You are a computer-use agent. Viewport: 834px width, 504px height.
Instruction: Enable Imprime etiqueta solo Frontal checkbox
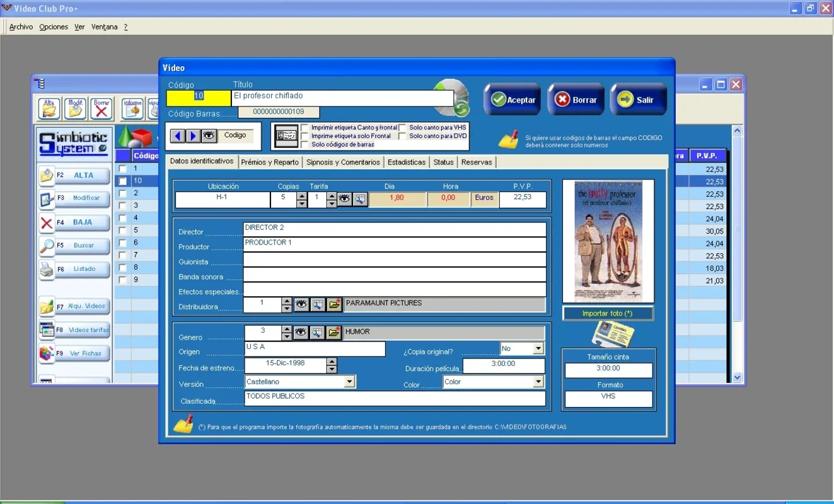click(305, 136)
